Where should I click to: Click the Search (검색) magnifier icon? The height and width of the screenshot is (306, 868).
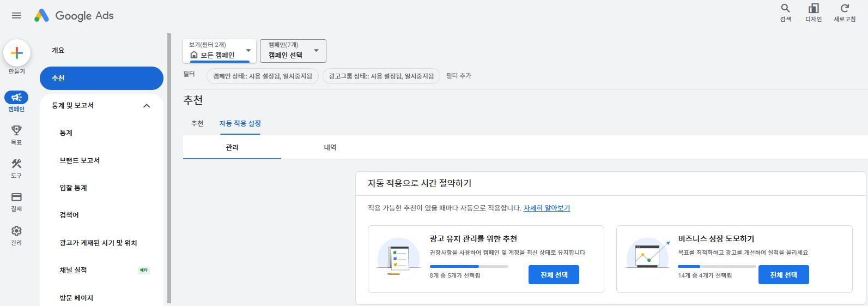pos(785,9)
